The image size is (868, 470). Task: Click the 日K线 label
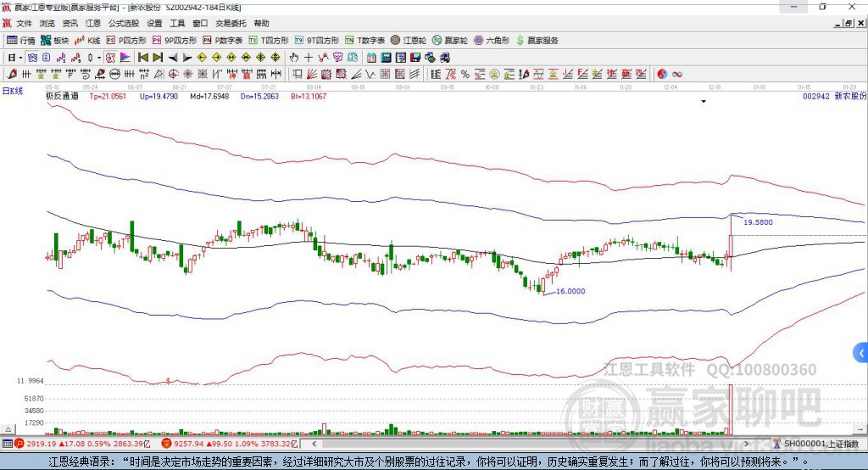(13, 91)
